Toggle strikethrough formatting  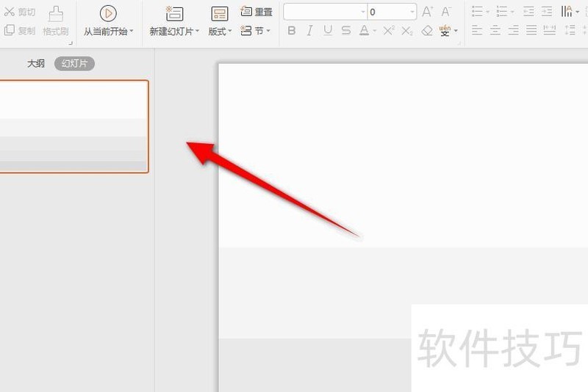click(x=345, y=31)
